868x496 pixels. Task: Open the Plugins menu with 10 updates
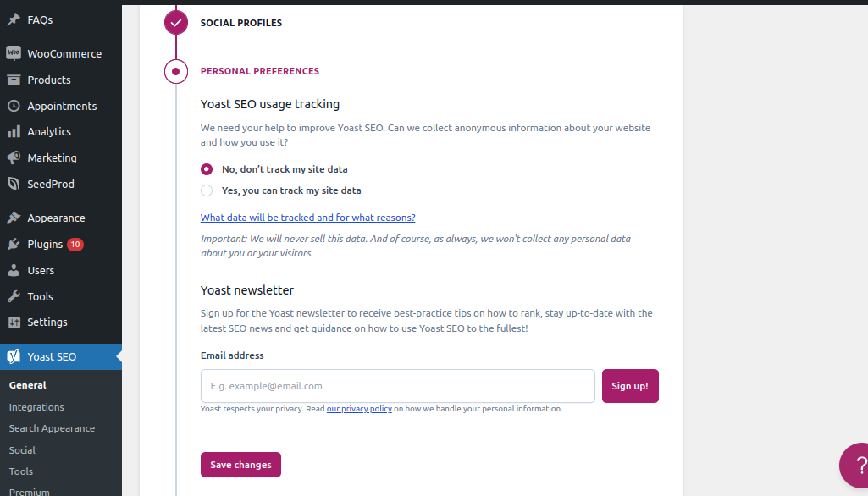point(46,244)
